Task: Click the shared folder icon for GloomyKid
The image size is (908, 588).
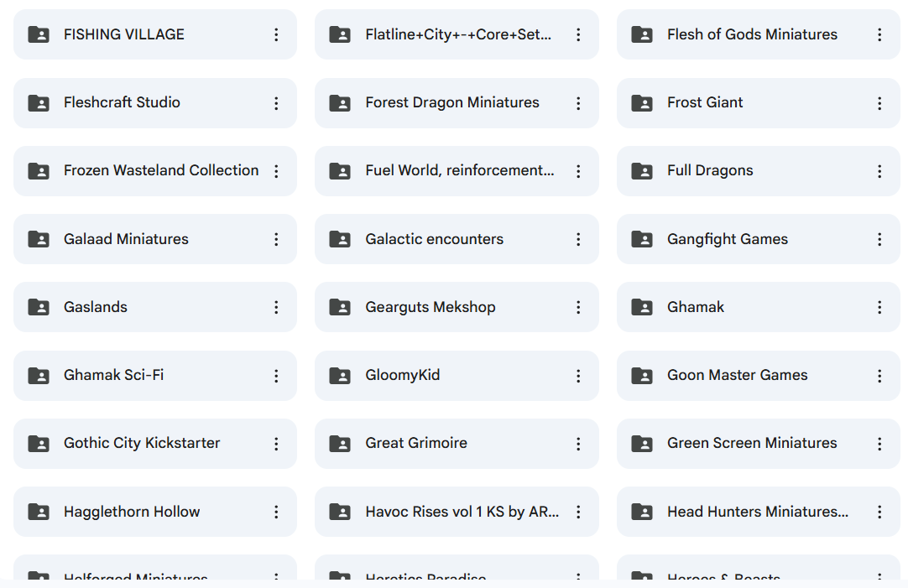Action: pos(340,376)
